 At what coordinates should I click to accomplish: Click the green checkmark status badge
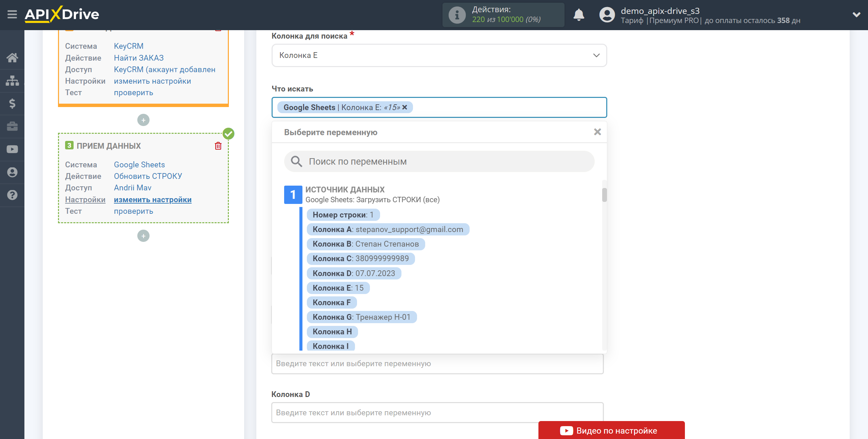coord(229,133)
